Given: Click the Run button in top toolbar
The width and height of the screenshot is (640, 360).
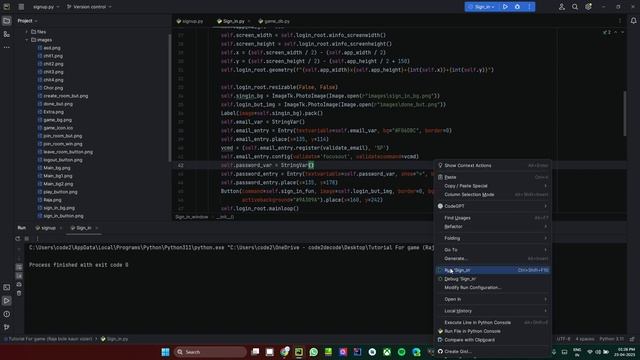Looking at the screenshot, I should coord(505,7).
